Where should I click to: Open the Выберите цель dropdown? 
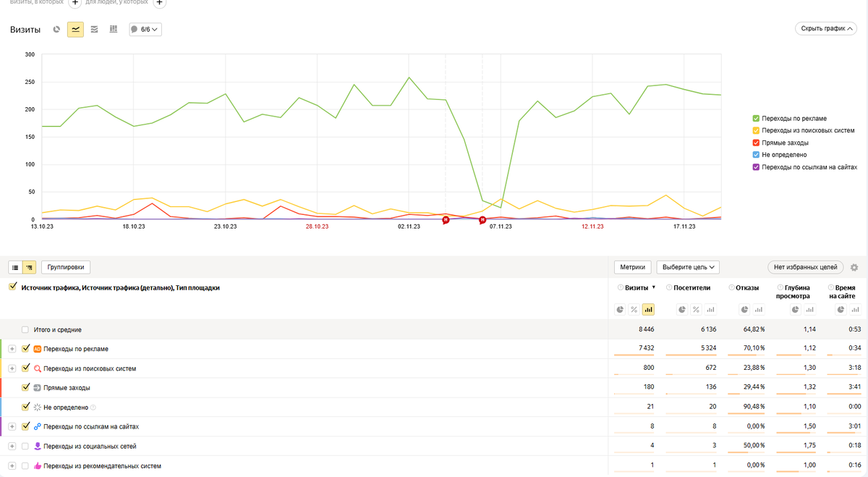coord(688,267)
